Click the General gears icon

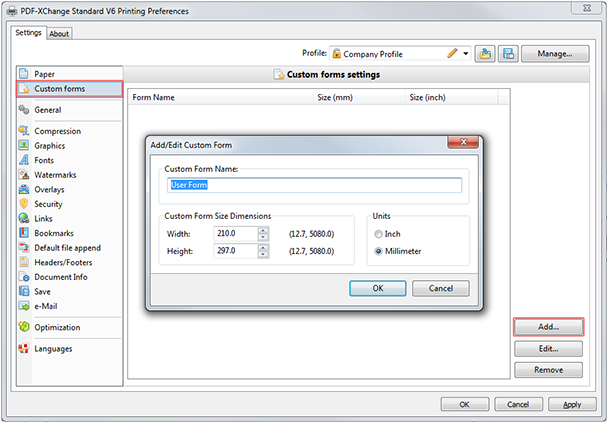click(x=24, y=110)
